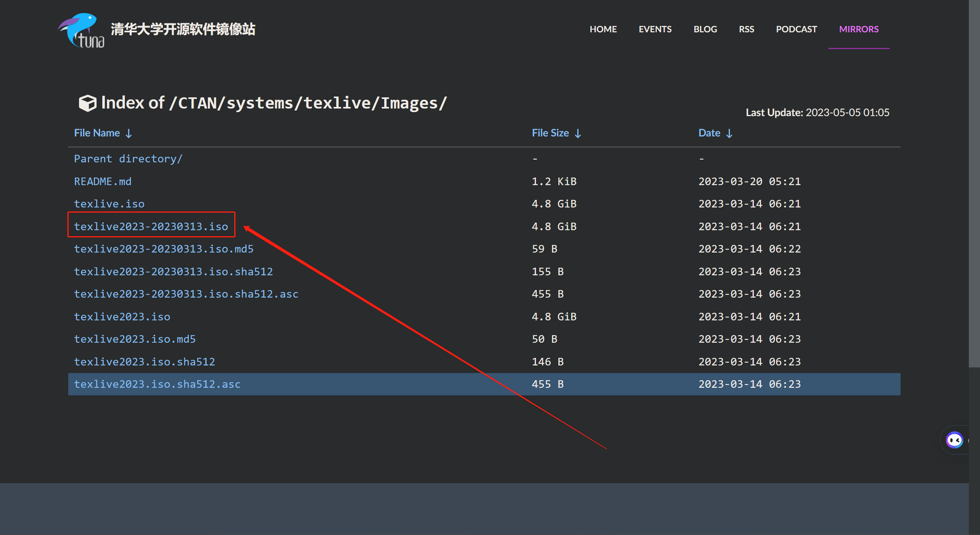This screenshot has height=535, width=980.
Task: Click the Last Update timestamp text
Action: pos(818,113)
